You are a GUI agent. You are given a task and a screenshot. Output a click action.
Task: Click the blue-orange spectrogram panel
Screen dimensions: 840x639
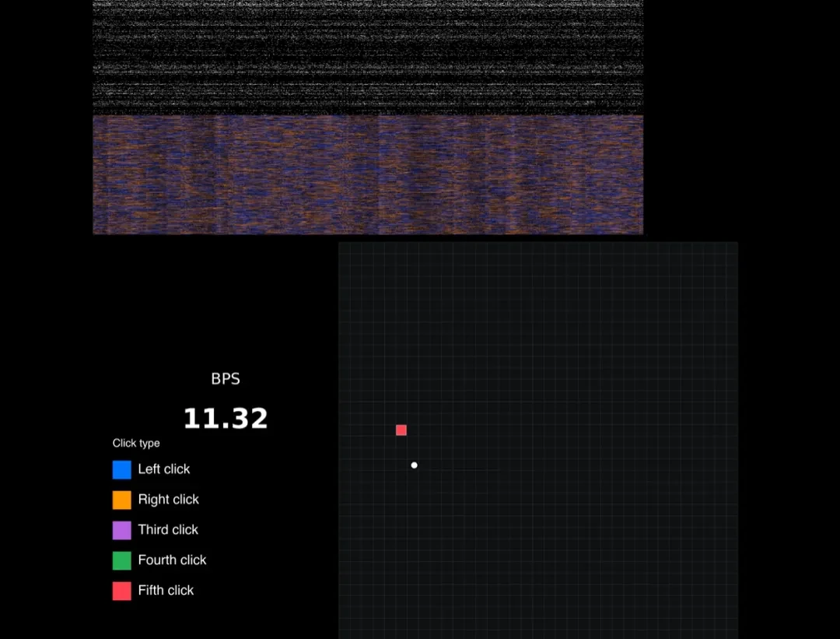(x=368, y=175)
